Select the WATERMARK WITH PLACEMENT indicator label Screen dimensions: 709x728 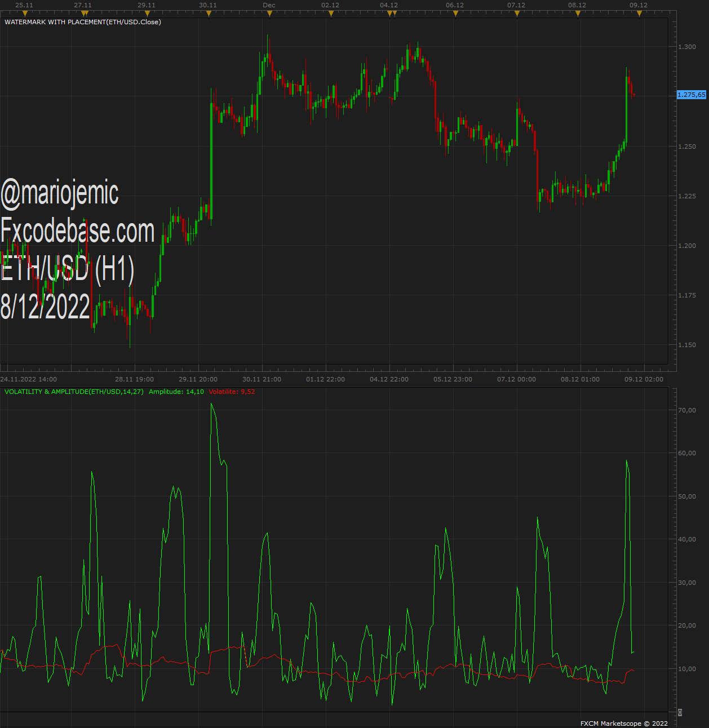(83, 22)
